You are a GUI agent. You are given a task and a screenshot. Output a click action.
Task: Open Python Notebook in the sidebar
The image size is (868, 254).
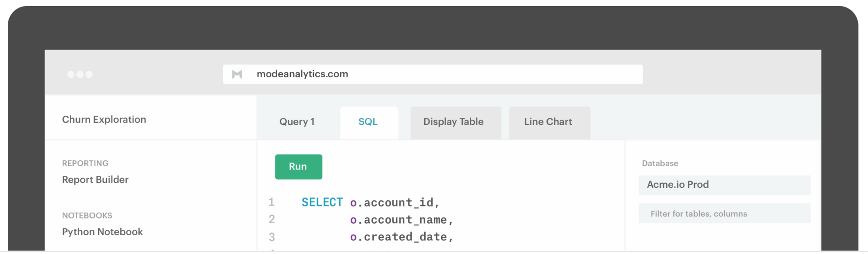102,232
